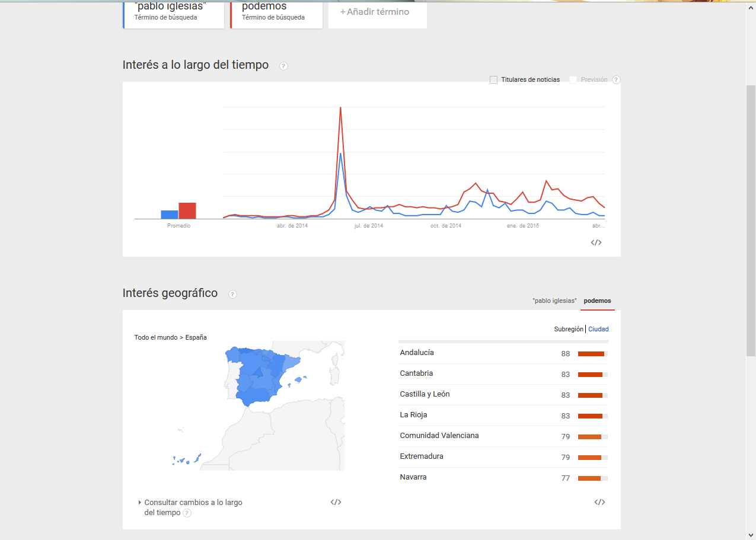The width and height of the screenshot is (756, 540).
Task: Click Andalucía row in region list
Action: pos(503,353)
